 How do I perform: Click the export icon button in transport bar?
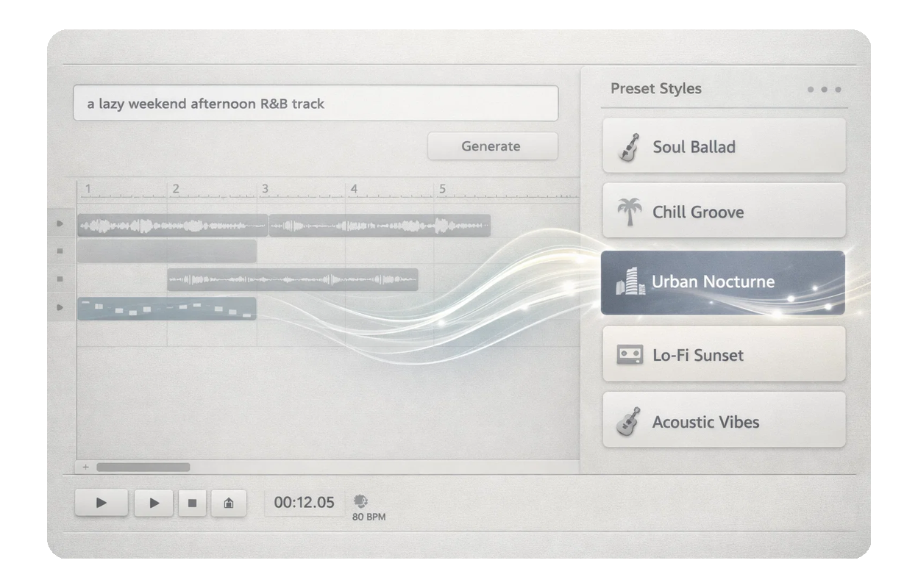click(229, 503)
